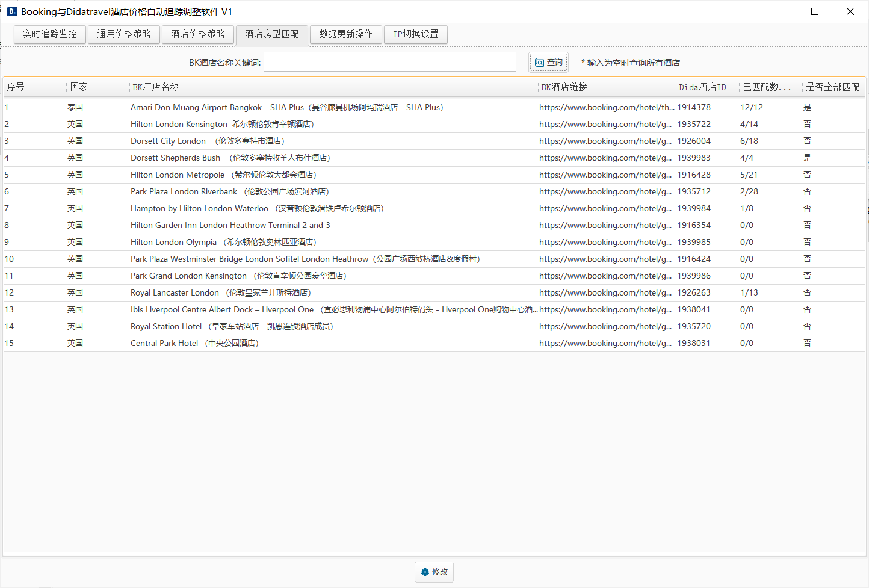
Task: Sort by the BK酒店名称 column header
Action: coord(333,87)
